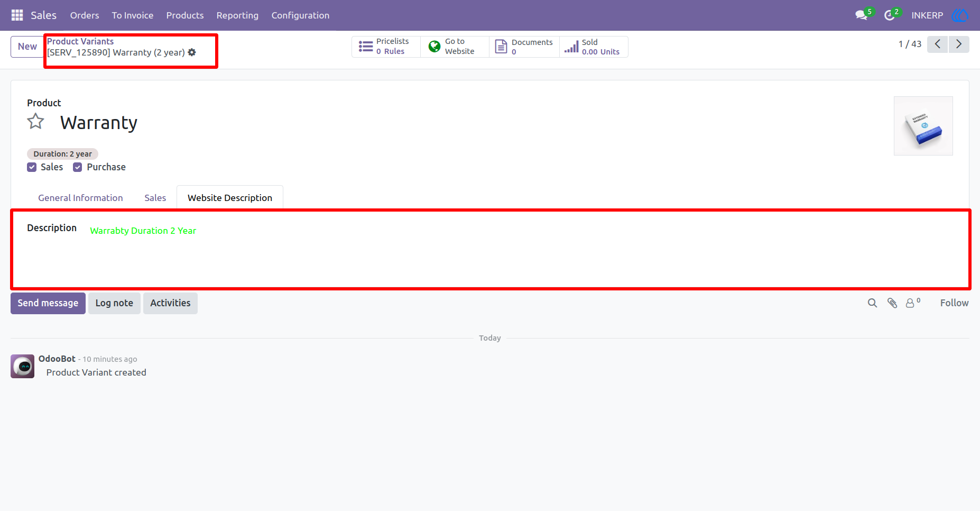Switch to General Information tab

(x=80, y=198)
